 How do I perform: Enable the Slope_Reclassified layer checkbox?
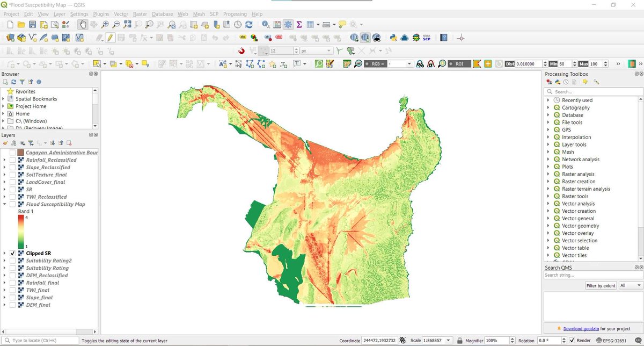(x=13, y=168)
